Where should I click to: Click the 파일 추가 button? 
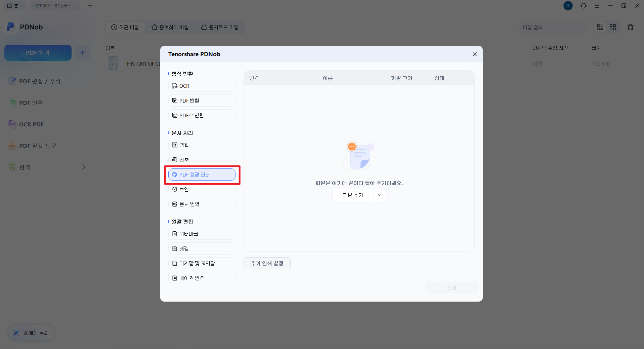click(x=353, y=195)
